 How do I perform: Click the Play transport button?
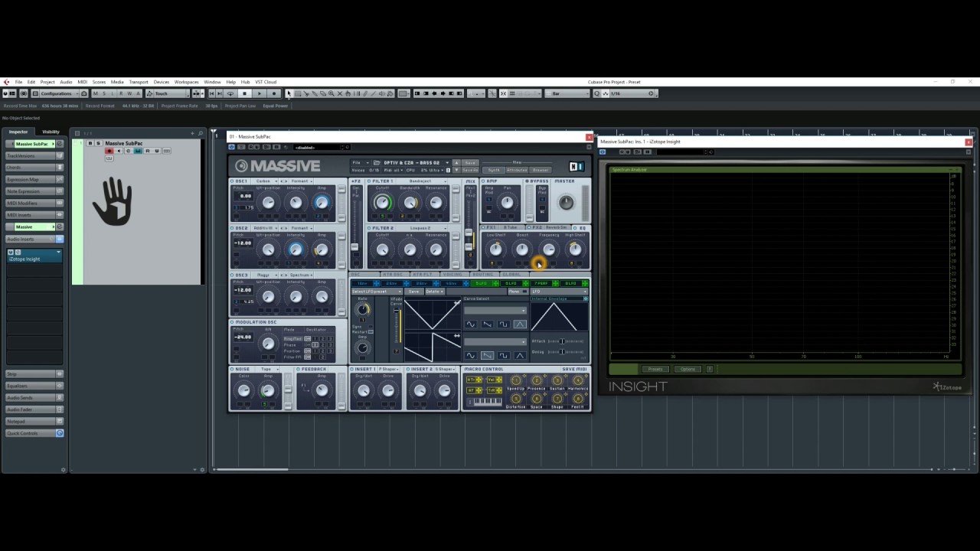(x=260, y=93)
